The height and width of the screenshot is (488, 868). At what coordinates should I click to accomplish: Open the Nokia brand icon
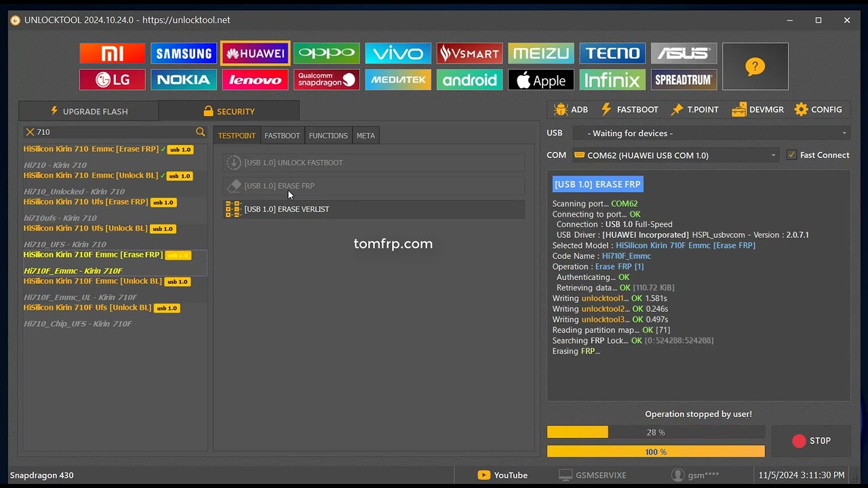pyautogui.click(x=184, y=80)
